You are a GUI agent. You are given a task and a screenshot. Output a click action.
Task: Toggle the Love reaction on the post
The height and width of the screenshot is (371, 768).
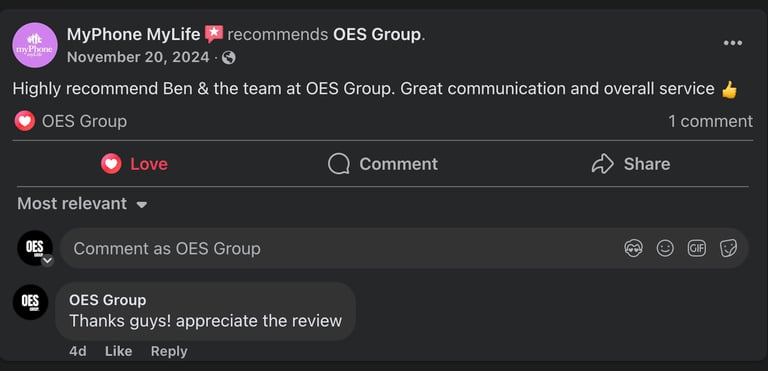pos(134,164)
